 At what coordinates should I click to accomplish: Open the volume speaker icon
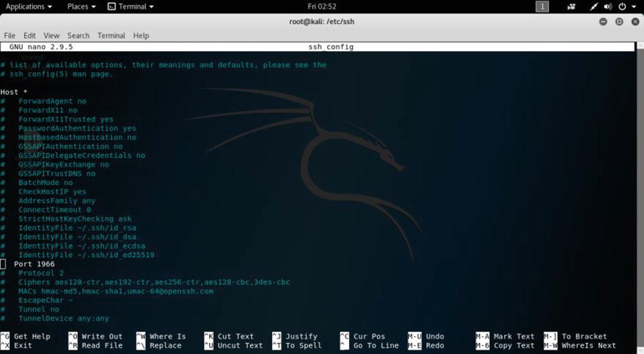pos(608,7)
